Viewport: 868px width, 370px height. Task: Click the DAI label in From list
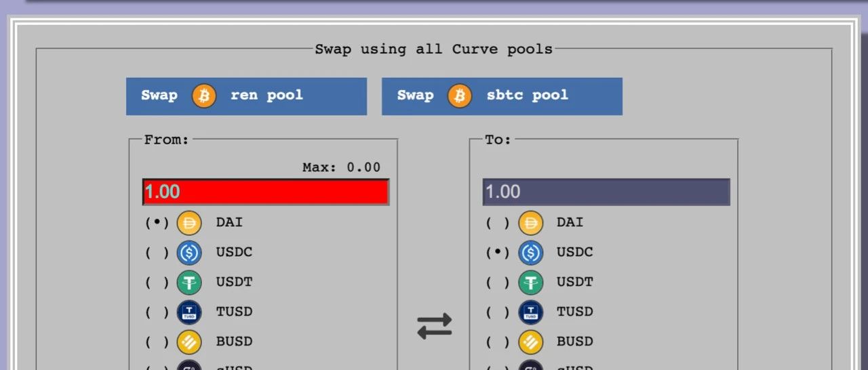point(229,222)
